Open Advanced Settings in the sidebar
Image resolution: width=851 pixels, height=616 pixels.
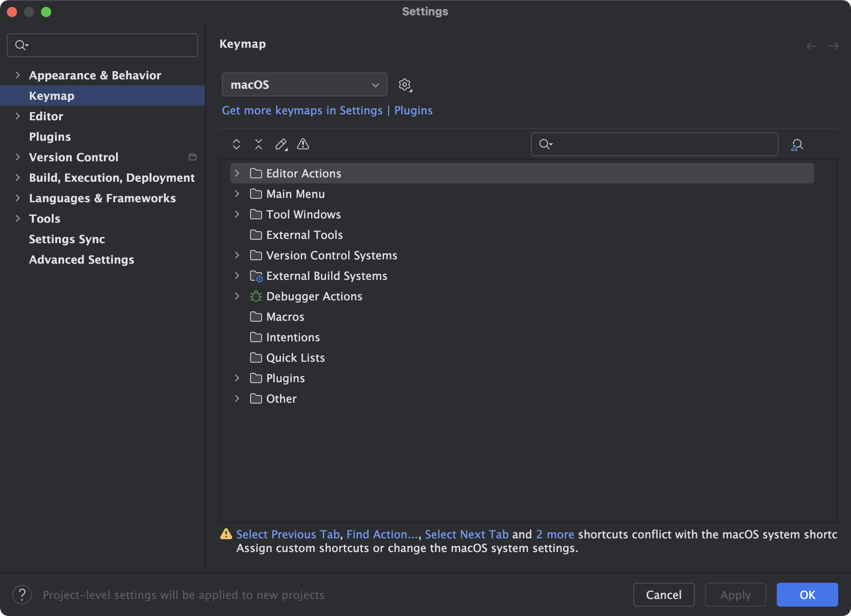[x=82, y=260]
